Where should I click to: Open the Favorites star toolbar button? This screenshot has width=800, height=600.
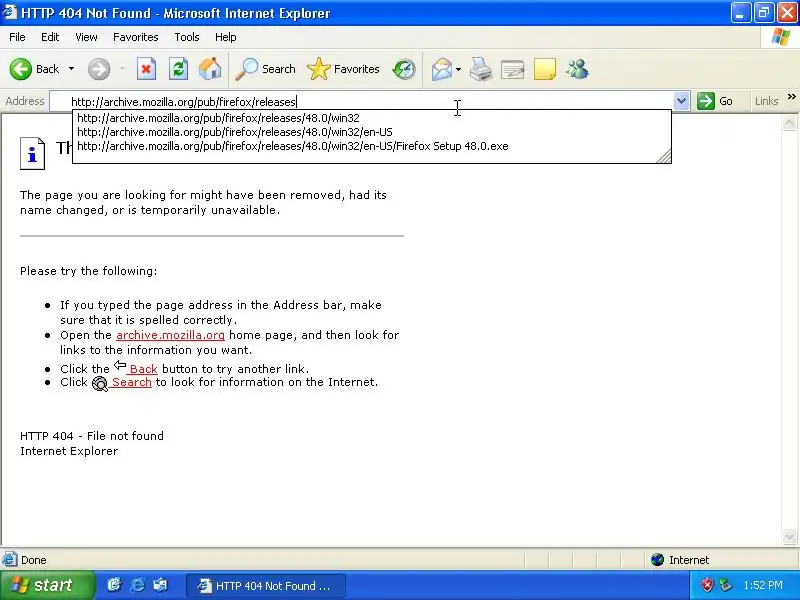343,69
